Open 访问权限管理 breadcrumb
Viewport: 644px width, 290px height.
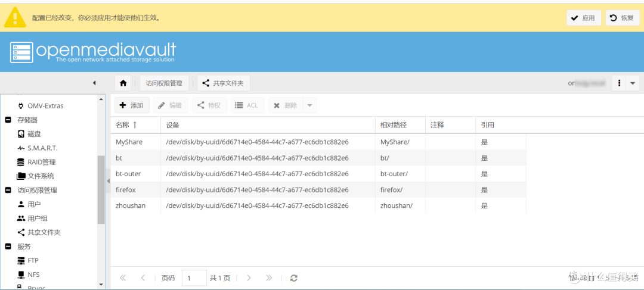[x=164, y=83]
